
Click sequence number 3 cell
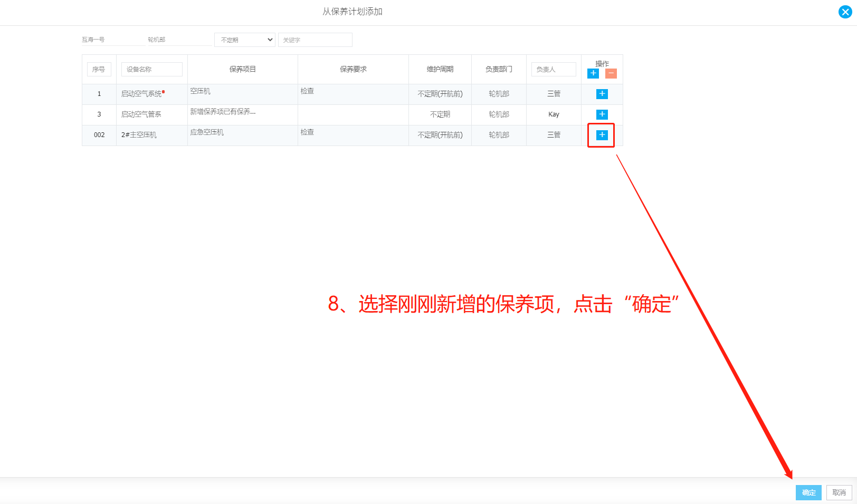(x=99, y=114)
